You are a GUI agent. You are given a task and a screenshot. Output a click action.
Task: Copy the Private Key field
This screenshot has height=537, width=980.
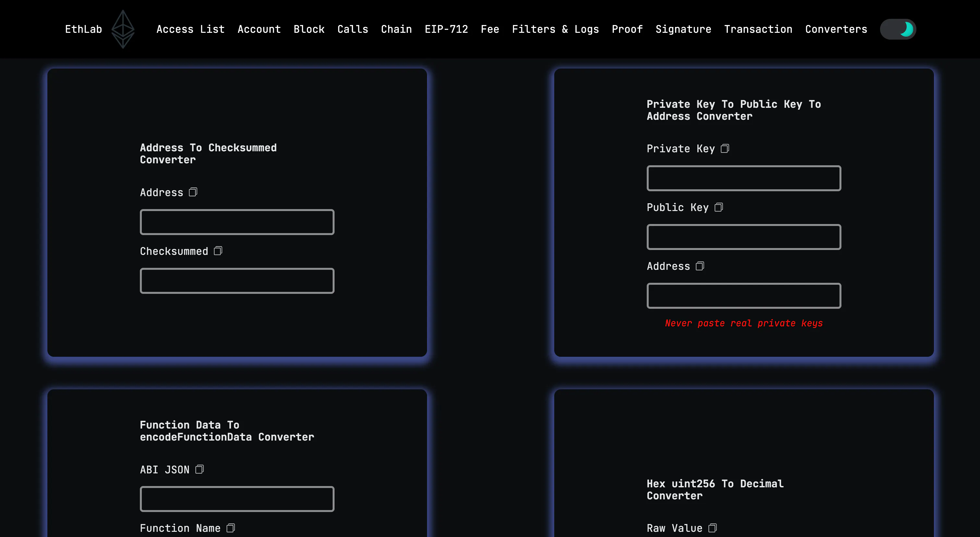pos(725,148)
